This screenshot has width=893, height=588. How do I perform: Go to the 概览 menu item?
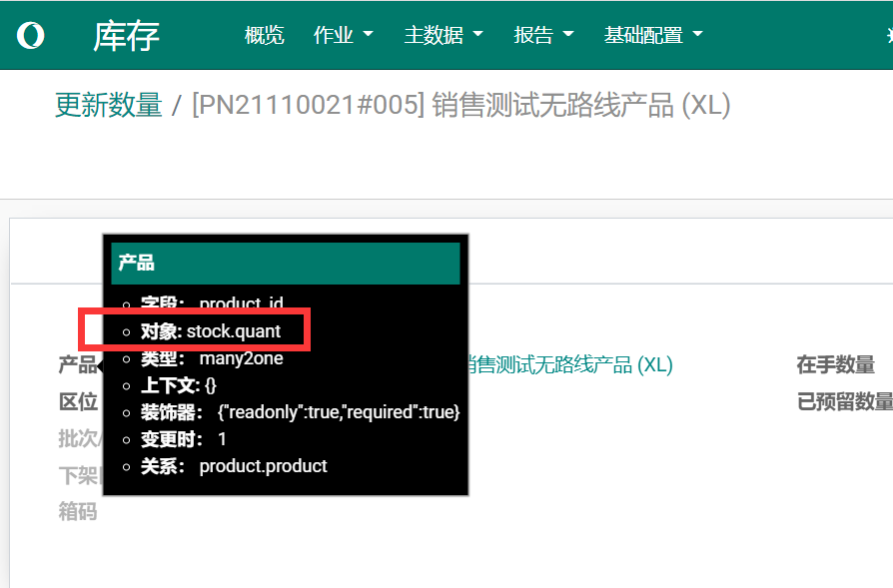(x=265, y=35)
